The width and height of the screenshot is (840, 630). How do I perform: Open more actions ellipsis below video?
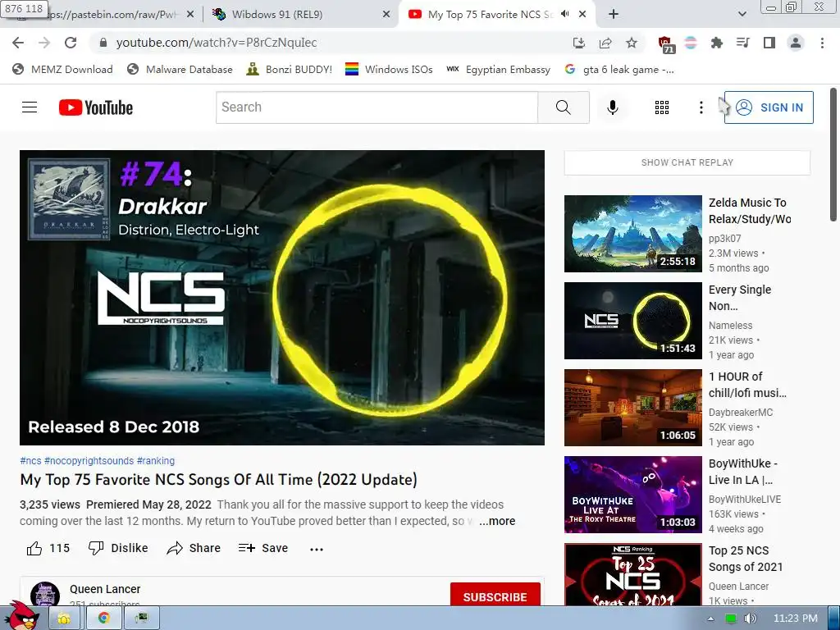317,549
